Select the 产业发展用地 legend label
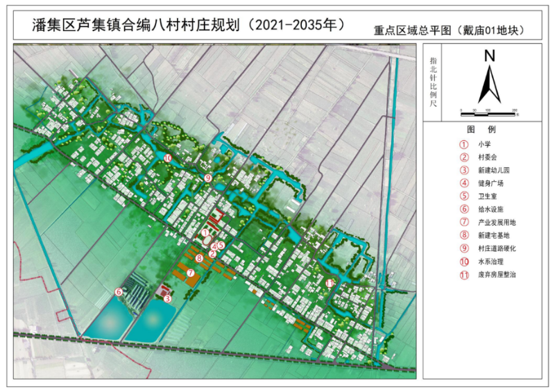The image size is (555, 392). (497, 223)
